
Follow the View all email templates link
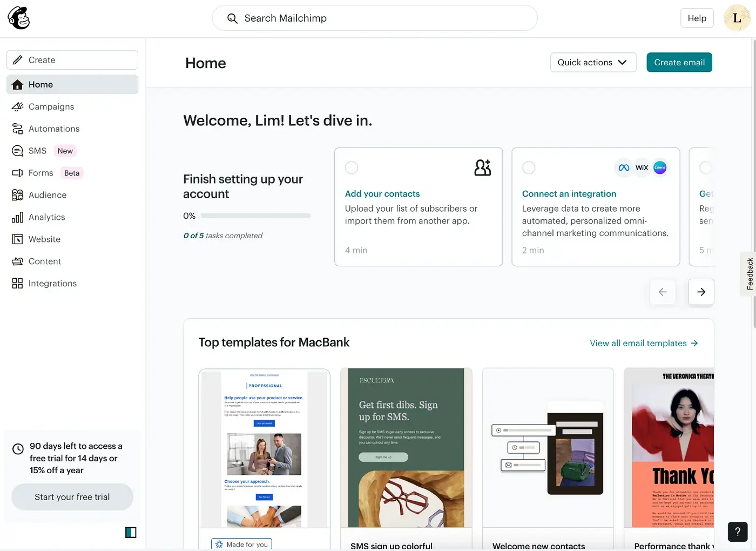point(644,344)
